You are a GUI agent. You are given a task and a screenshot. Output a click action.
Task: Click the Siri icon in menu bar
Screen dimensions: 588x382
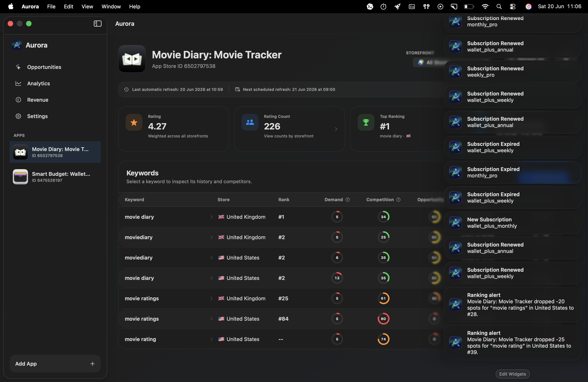528,7
